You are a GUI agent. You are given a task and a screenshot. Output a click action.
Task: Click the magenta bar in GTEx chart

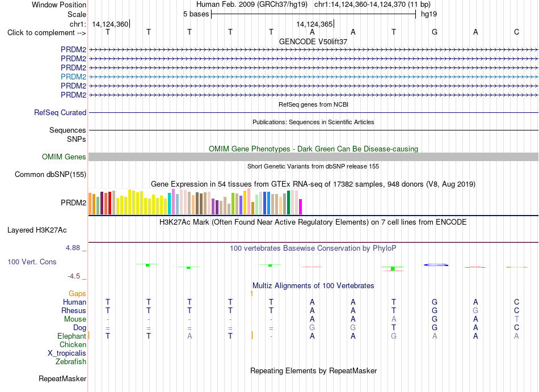(301, 207)
